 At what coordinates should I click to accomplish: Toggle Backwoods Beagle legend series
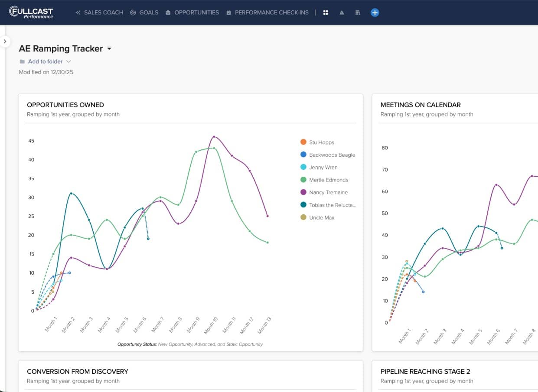coord(328,155)
